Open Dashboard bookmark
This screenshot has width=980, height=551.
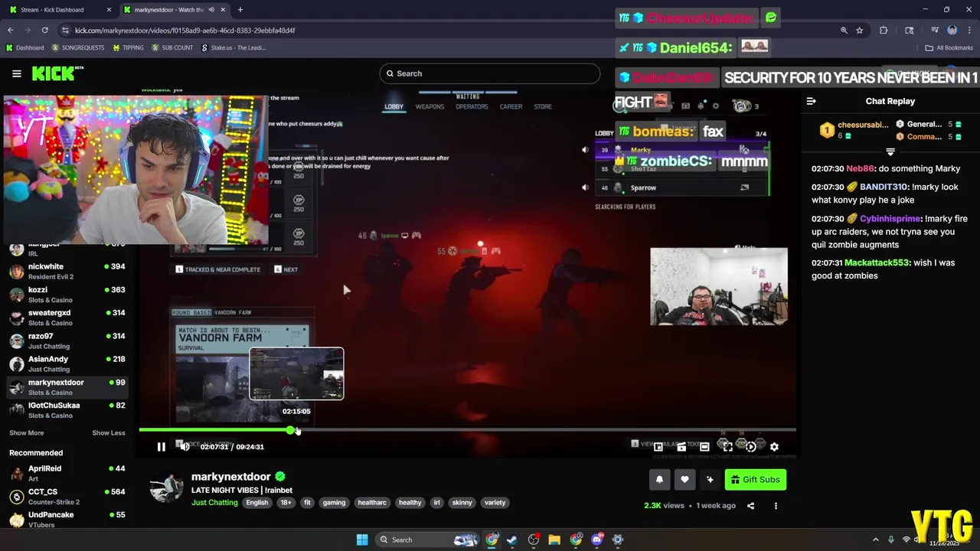[24, 47]
